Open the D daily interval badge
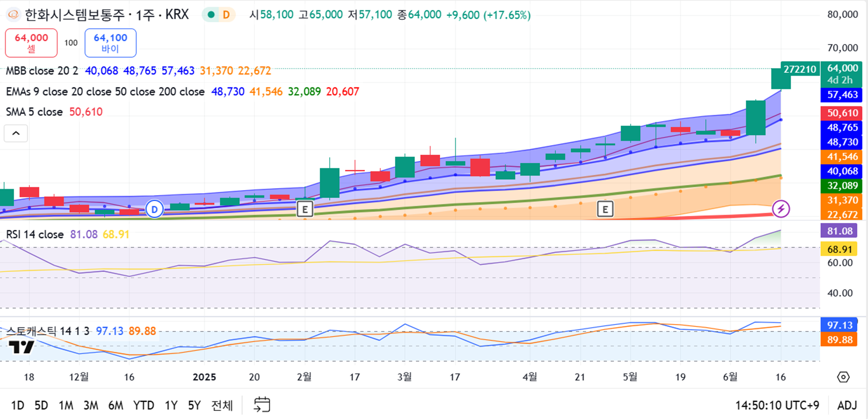The width and height of the screenshot is (868, 419). [x=226, y=15]
